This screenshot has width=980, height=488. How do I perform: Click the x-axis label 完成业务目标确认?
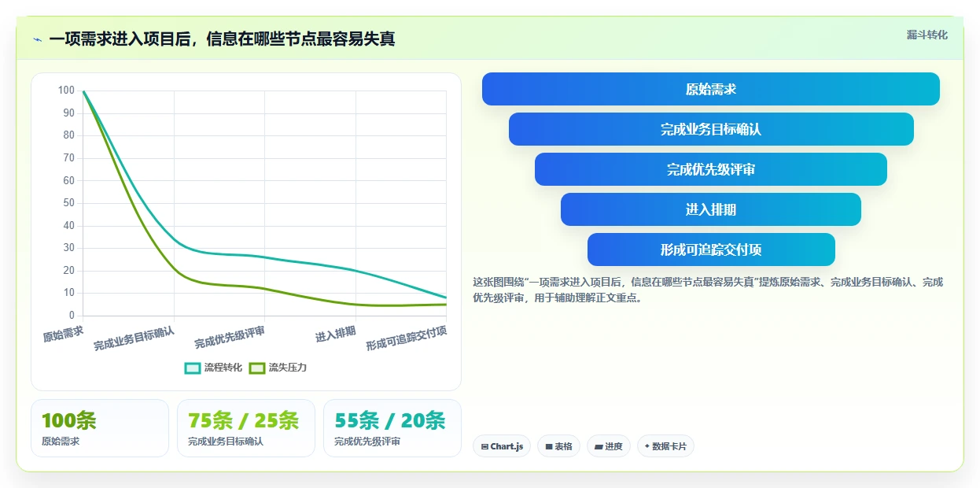coord(134,338)
